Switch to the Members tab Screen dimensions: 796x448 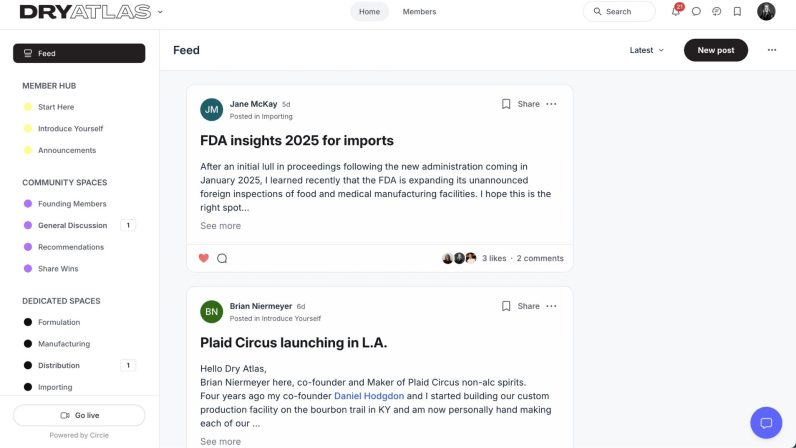[x=419, y=11]
